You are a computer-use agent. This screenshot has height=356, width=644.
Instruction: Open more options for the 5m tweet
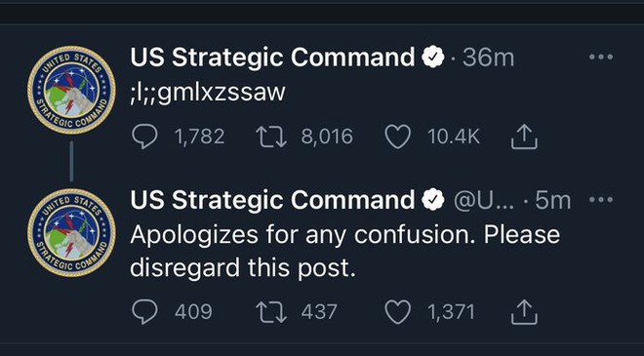pyautogui.click(x=601, y=200)
